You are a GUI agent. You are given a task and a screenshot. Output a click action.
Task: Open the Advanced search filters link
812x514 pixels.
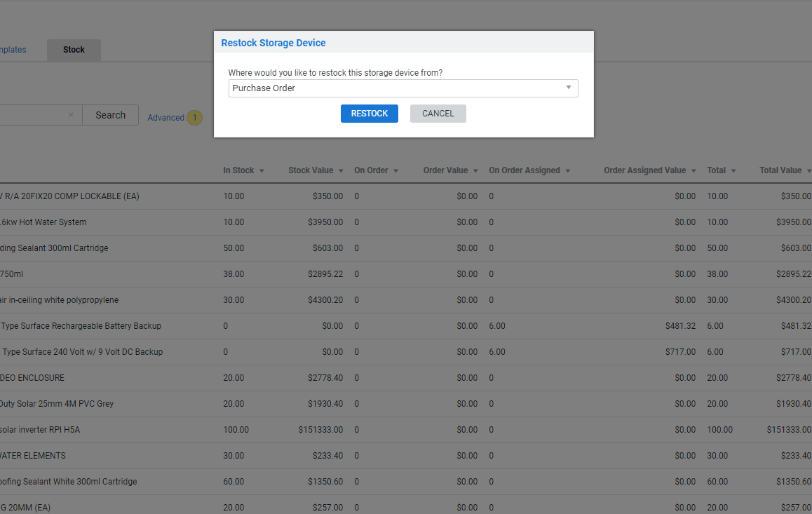pos(166,117)
